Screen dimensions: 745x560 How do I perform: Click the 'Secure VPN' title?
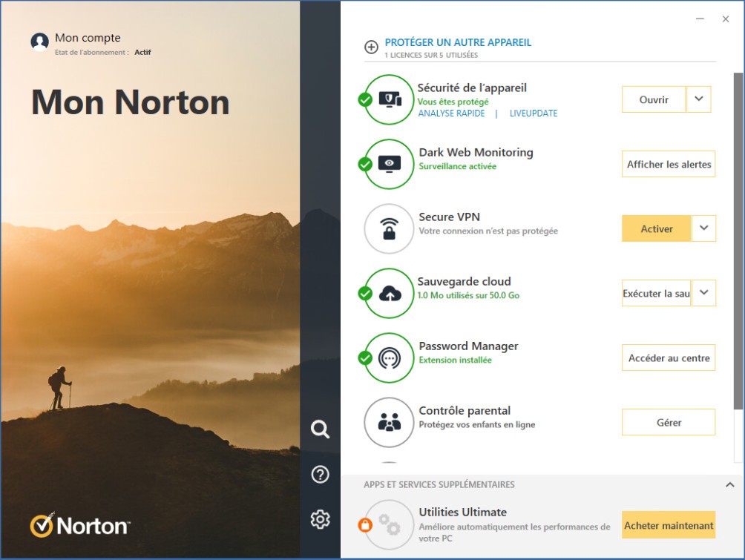click(450, 217)
